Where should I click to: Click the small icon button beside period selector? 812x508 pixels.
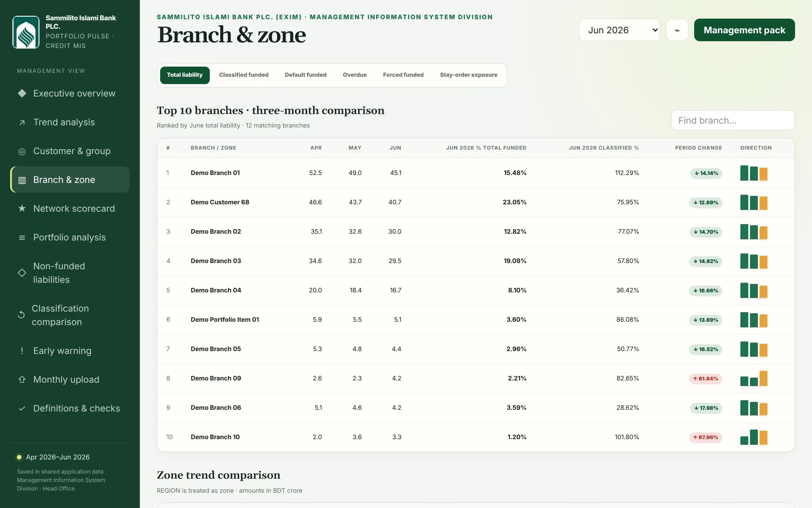coord(677,30)
